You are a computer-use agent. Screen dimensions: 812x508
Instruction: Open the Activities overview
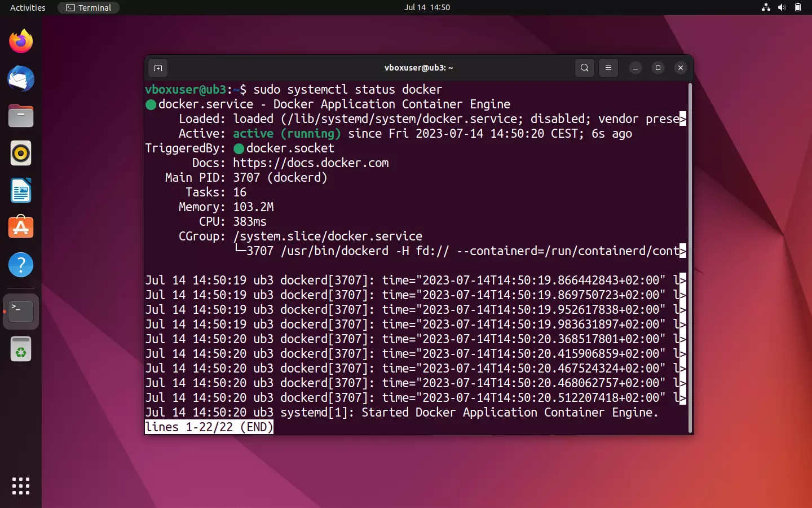pyautogui.click(x=27, y=7)
